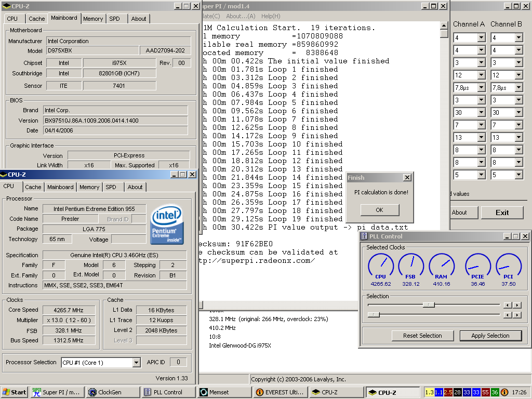This screenshot has width=532, height=399.
Task: Expand Channel B dropdown showing 12
Action: point(518,75)
